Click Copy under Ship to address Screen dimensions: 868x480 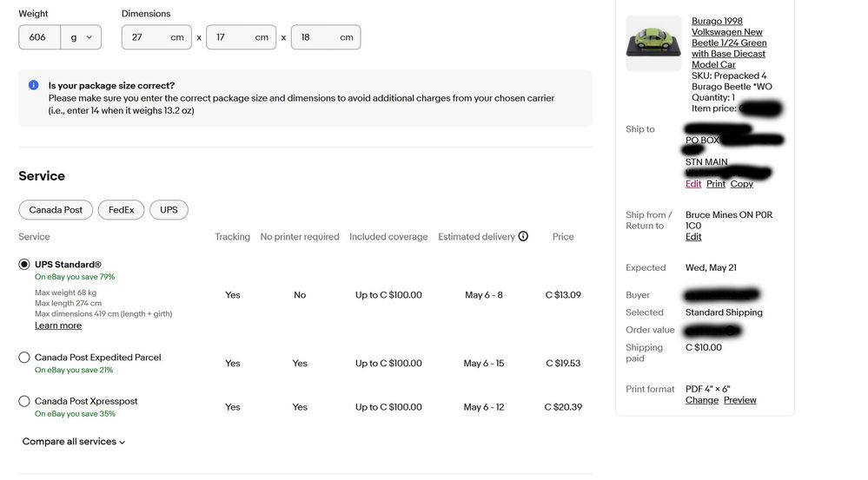pyautogui.click(x=742, y=184)
